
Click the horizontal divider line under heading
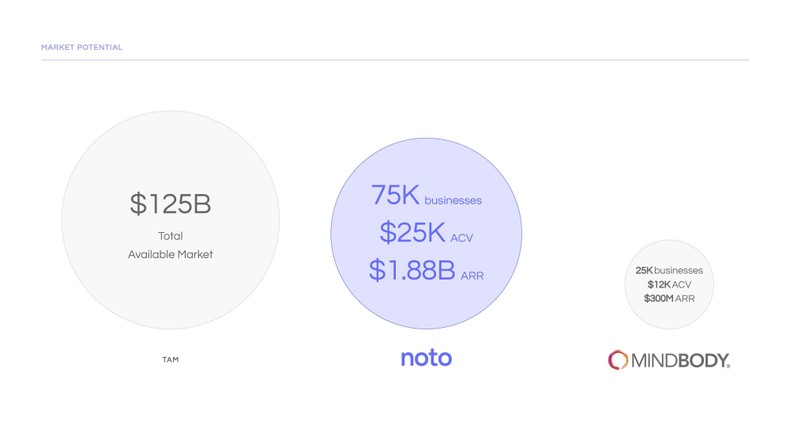tap(394, 60)
